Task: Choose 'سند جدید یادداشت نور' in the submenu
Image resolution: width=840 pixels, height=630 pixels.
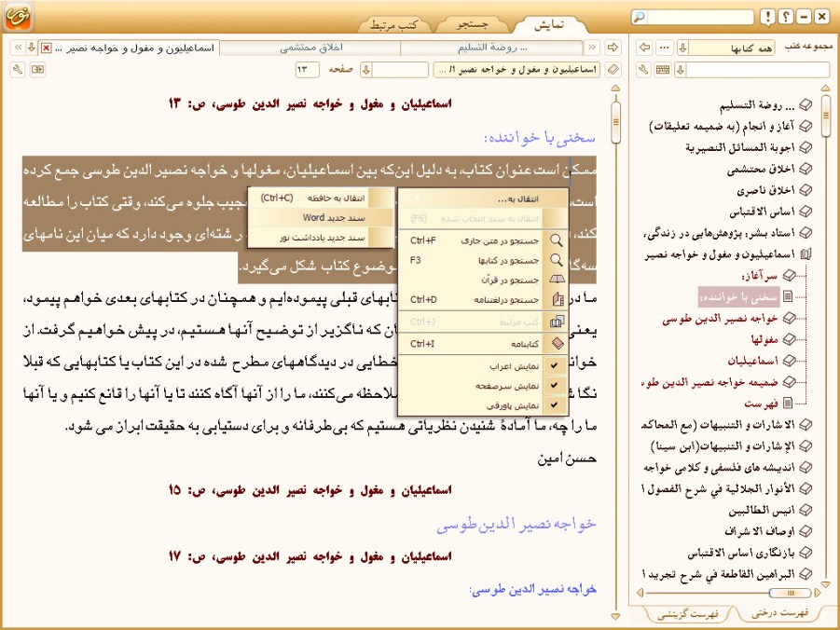Action: coord(321,238)
